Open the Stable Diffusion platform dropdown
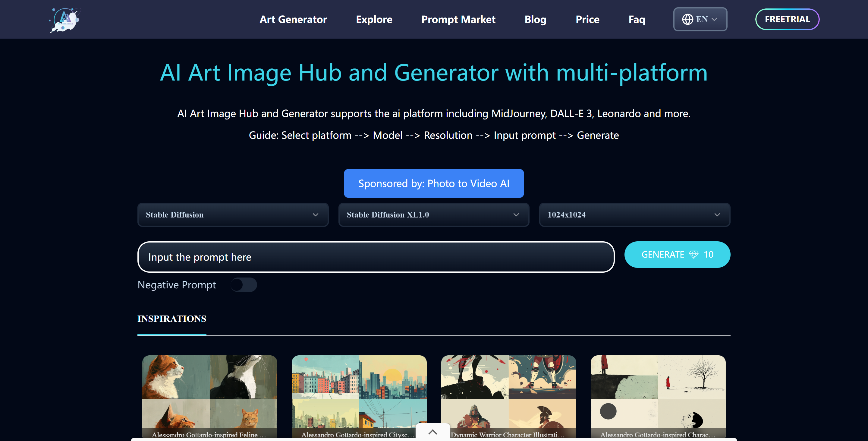868x441 pixels. (232, 215)
